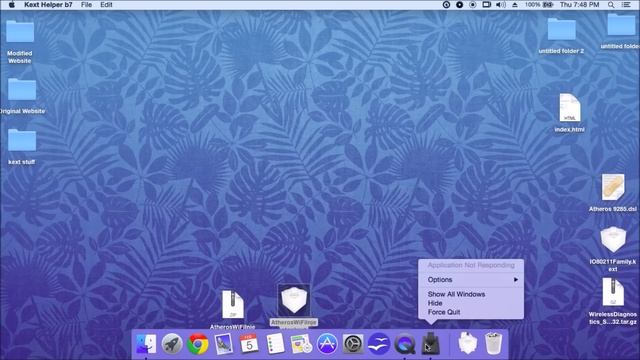Open the App Store from the Dock
This screenshot has width=640, height=360.
pyautogui.click(x=327, y=344)
